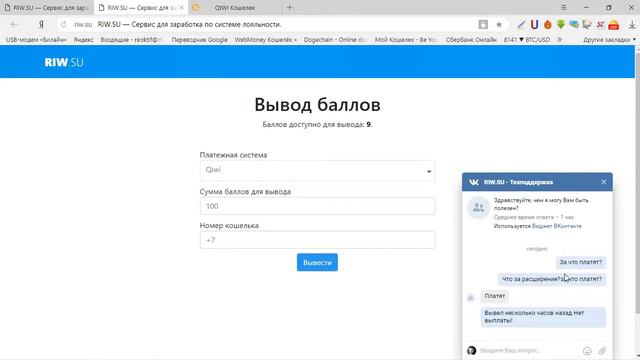Click 'Платят' reply message
The height and width of the screenshot is (360, 640).
pyautogui.click(x=495, y=296)
